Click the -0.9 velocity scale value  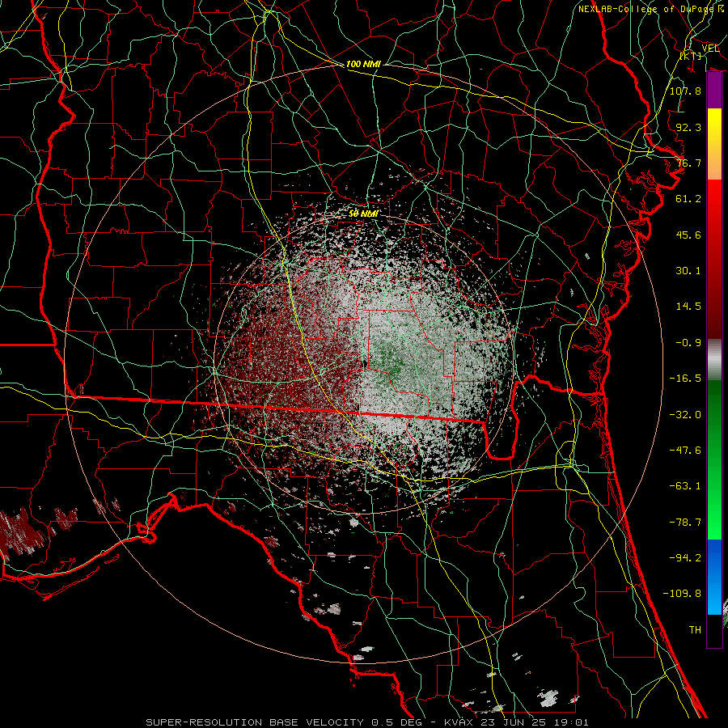point(688,343)
